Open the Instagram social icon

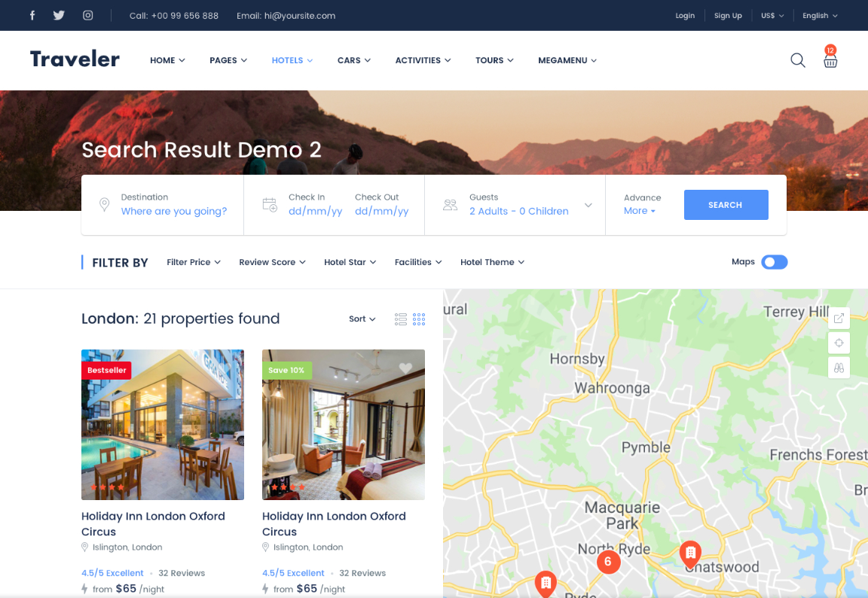pos(87,15)
